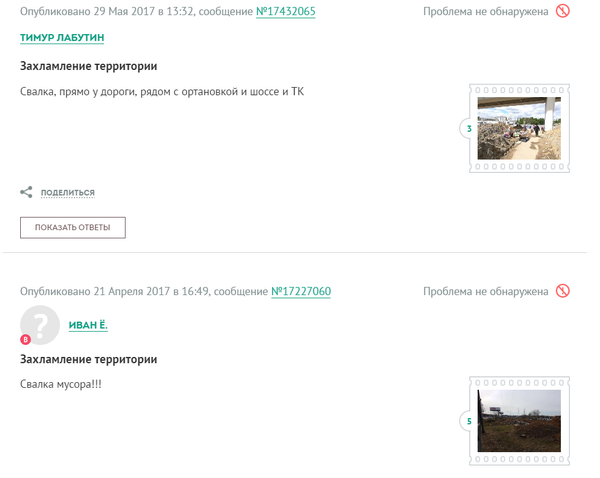Viewport: 600px width, 478px height.
Task: Open message link №17432065
Action: pyautogui.click(x=285, y=11)
